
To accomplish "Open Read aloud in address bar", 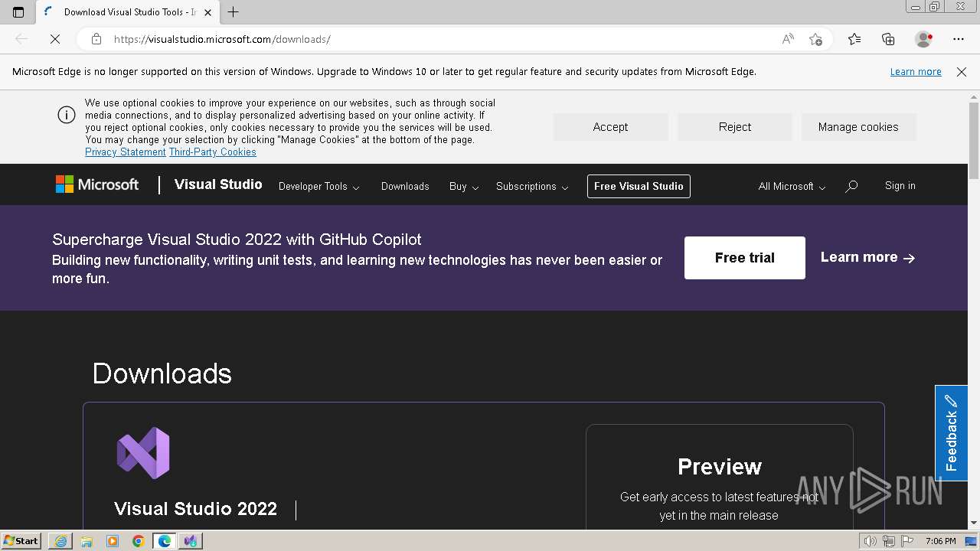I will (x=788, y=39).
